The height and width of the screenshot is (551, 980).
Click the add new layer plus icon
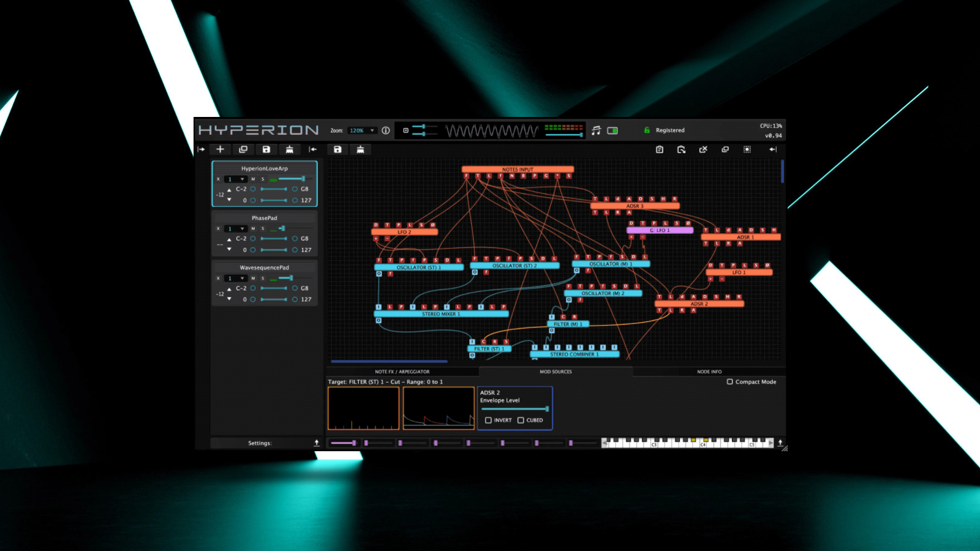pos(221,149)
